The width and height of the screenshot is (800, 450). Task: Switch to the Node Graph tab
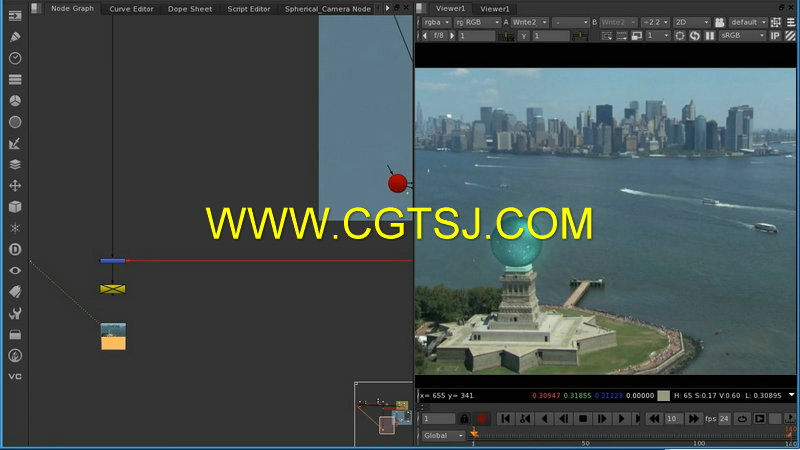[72, 8]
